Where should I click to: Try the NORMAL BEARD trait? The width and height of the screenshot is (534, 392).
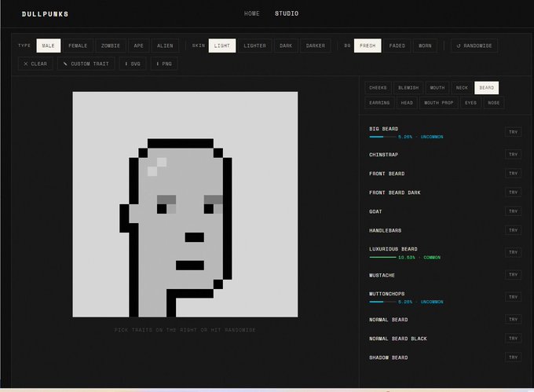point(513,320)
